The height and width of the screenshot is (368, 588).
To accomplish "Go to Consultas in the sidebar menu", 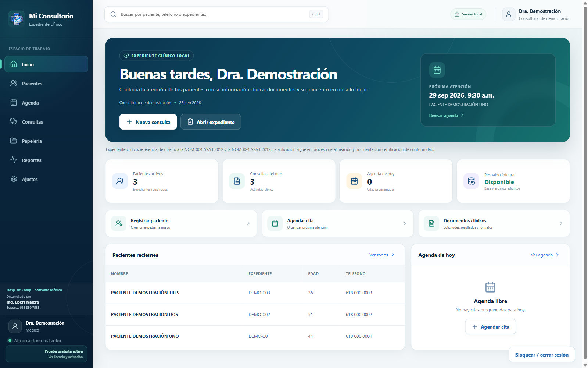I will coord(46,122).
